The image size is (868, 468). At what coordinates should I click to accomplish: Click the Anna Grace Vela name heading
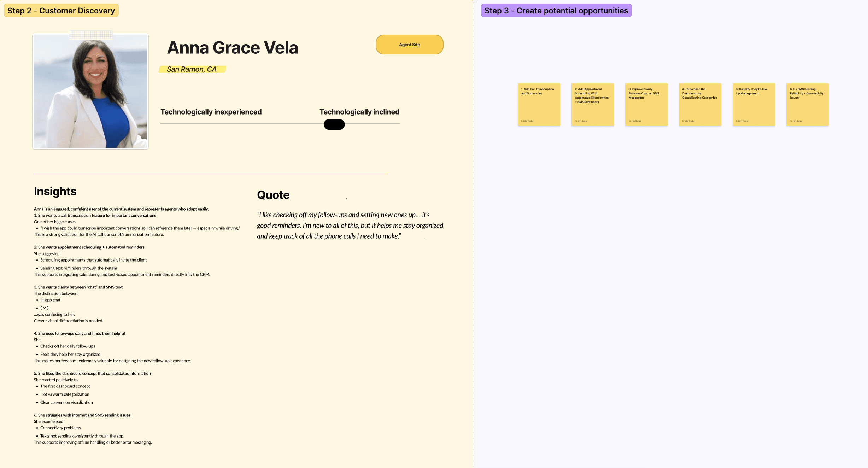[233, 48]
